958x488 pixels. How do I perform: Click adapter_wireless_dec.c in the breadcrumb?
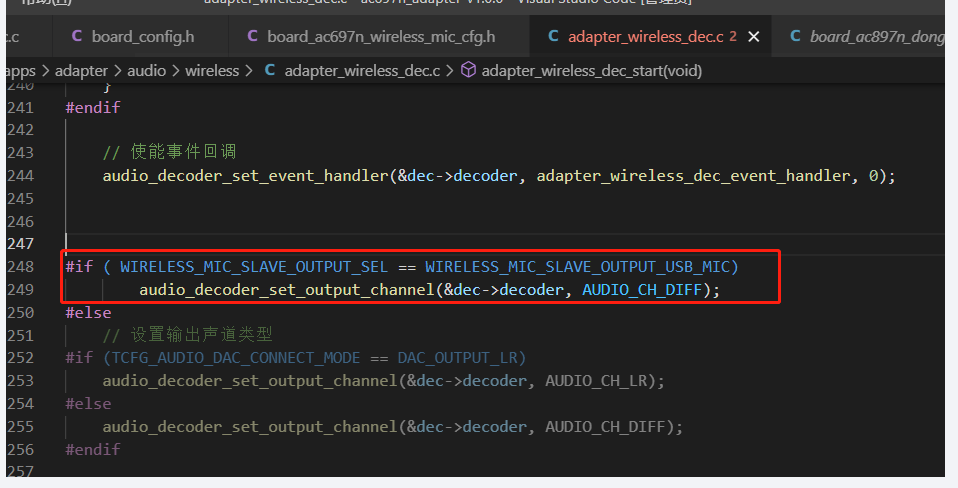(x=362, y=71)
